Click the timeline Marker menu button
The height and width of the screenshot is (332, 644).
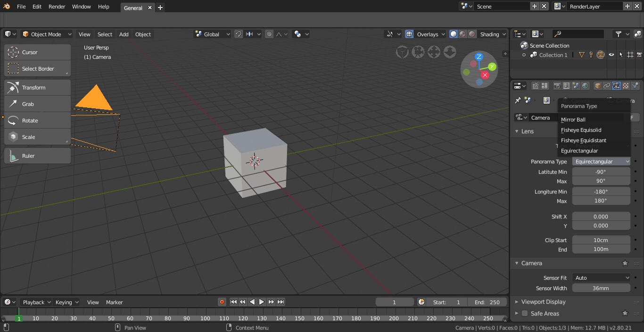(115, 302)
